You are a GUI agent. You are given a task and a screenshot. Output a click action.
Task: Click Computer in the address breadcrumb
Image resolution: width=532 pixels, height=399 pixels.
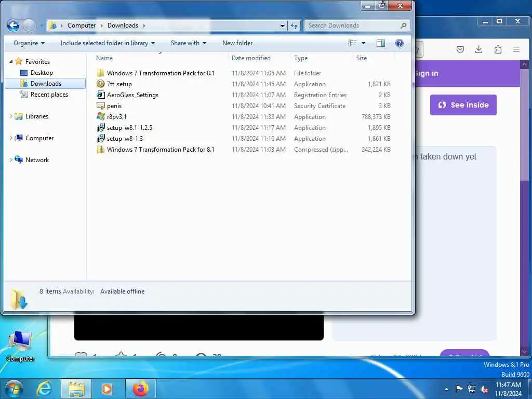coord(82,25)
